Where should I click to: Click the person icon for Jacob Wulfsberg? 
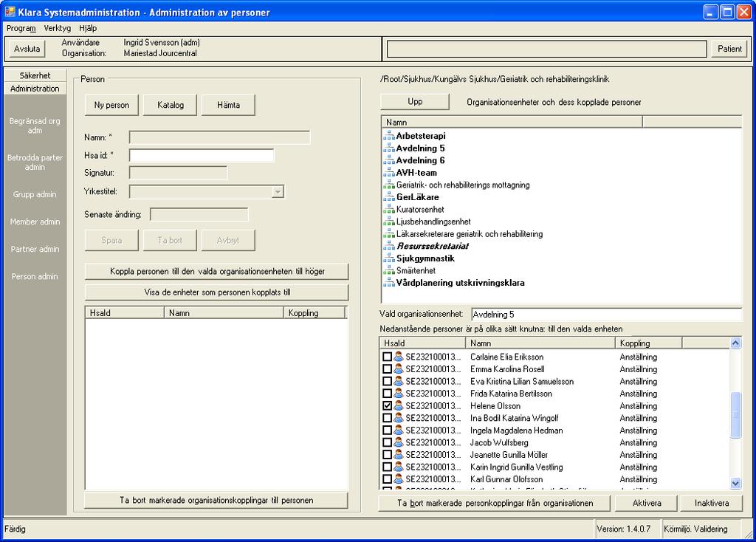tap(398, 442)
